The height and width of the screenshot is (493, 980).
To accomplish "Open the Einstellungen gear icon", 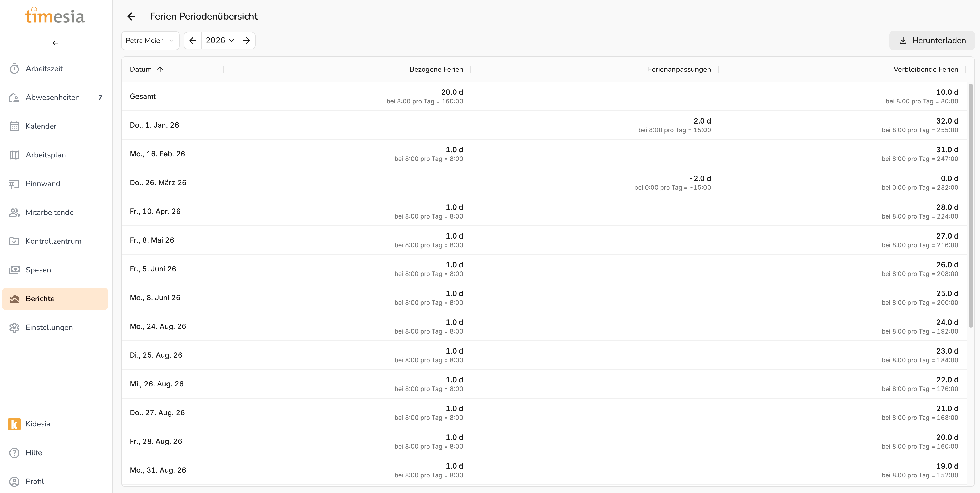I will point(14,327).
